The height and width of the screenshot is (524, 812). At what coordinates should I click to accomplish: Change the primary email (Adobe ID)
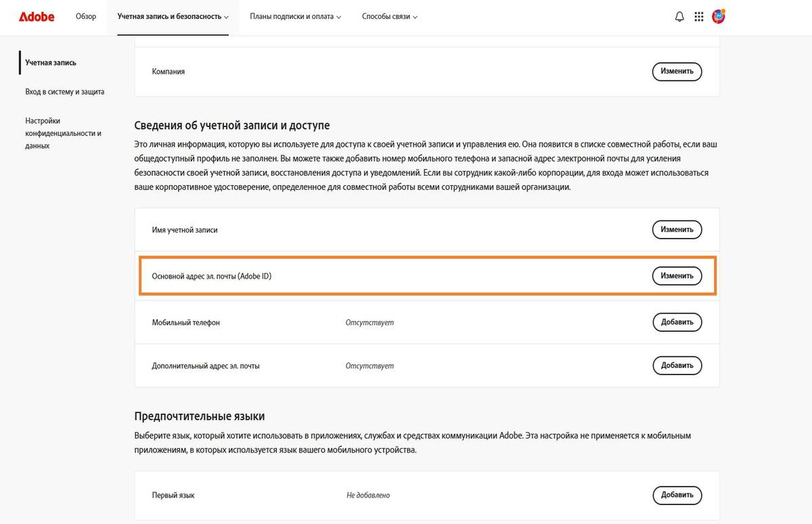click(677, 276)
